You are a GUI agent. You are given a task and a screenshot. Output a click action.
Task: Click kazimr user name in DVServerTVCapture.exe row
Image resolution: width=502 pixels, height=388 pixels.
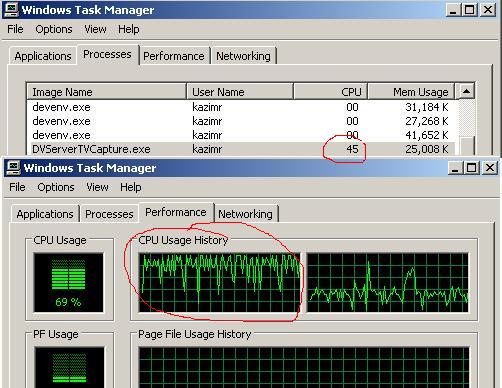[x=207, y=149]
